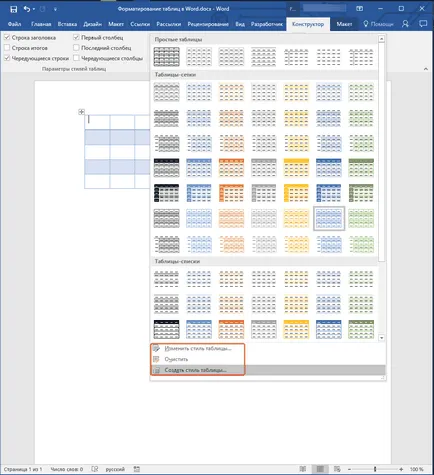
Task: Click the Undo arrow icon
Action: pos(27,9)
